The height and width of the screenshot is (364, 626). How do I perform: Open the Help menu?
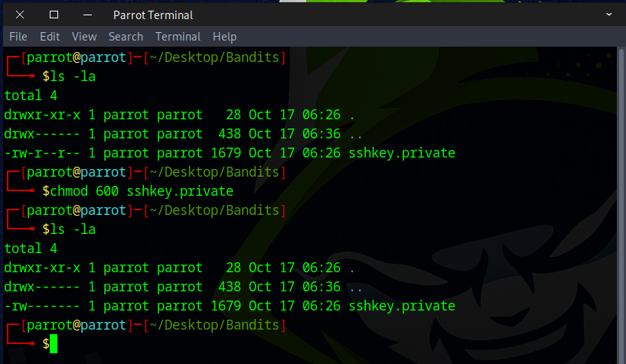pos(224,36)
